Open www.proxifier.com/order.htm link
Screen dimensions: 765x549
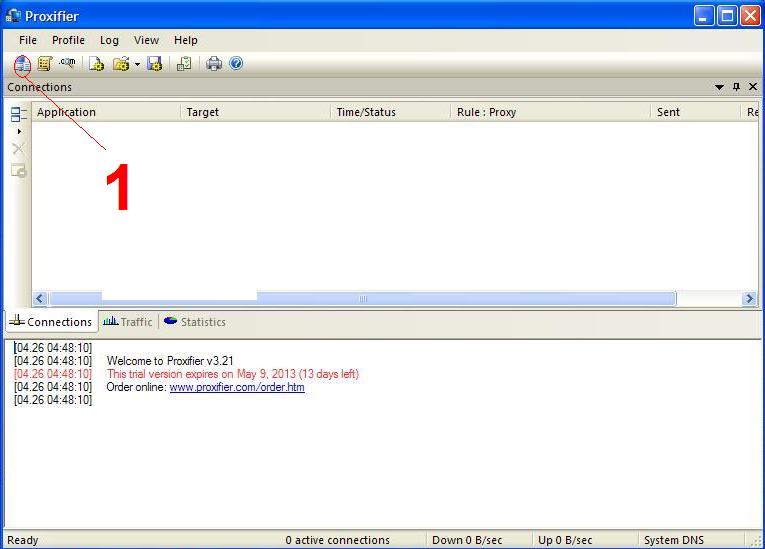point(237,387)
